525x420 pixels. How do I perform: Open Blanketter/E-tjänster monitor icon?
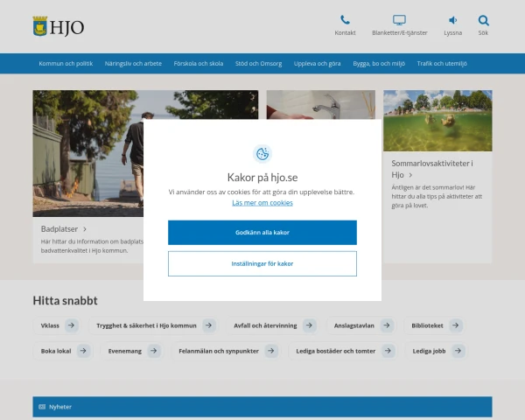[x=399, y=20]
